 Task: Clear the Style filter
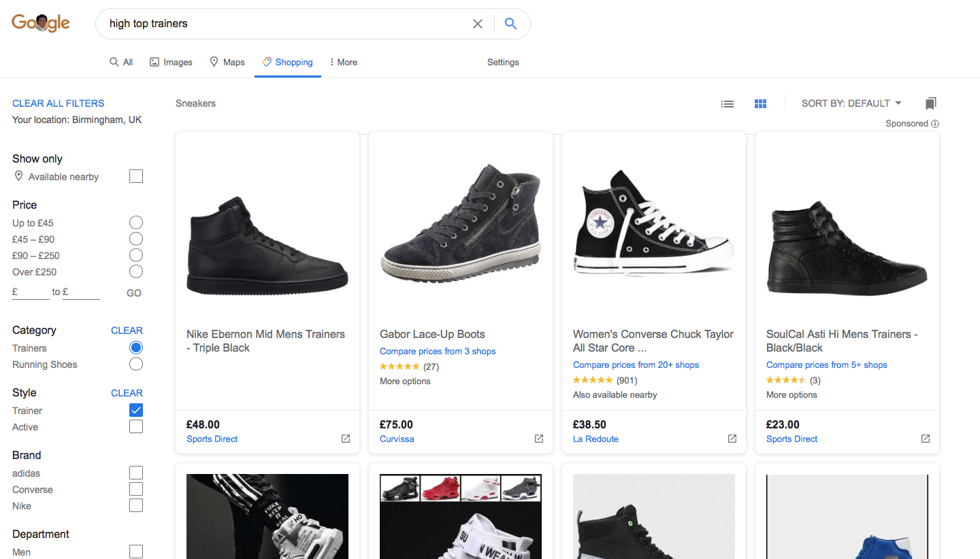[127, 393]
